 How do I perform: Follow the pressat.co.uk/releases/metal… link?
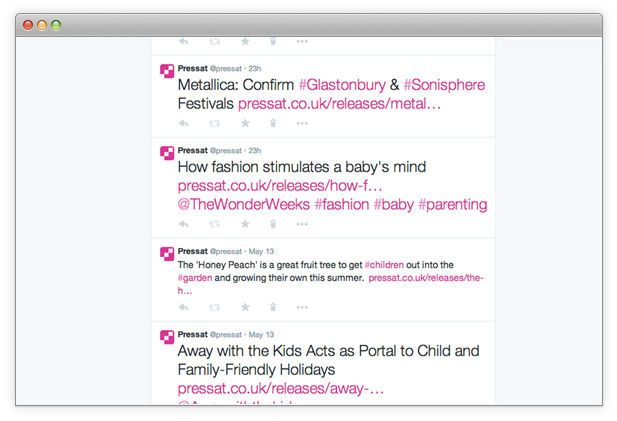click(339, 104)
